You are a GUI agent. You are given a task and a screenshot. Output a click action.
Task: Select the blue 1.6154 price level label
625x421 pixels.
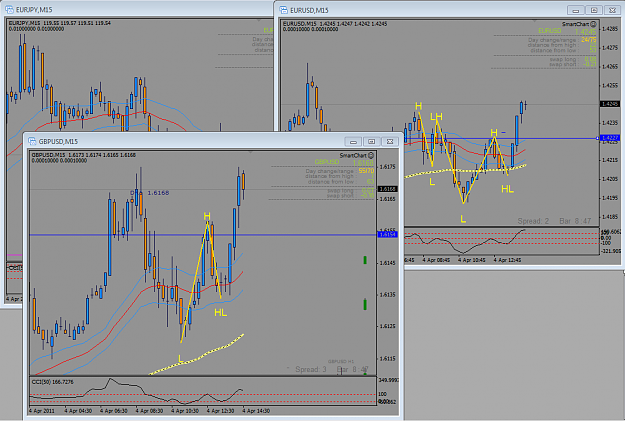point(387,234)
